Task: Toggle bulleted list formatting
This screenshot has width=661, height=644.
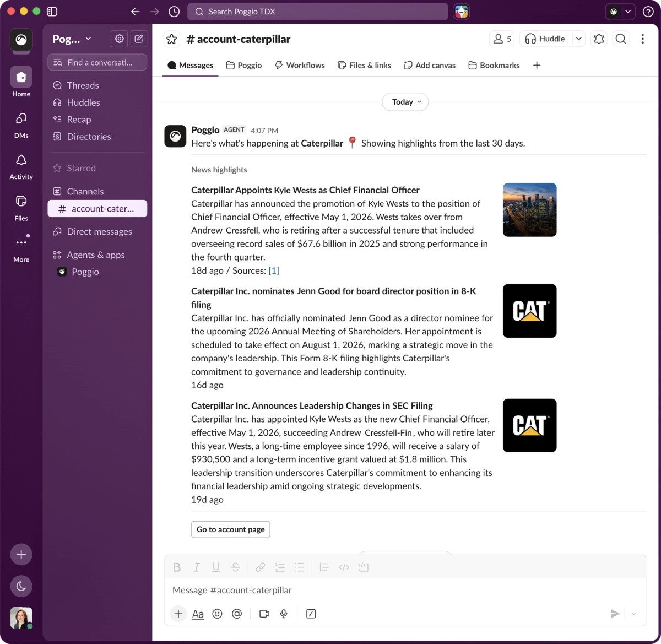Action: pos(300,567)
